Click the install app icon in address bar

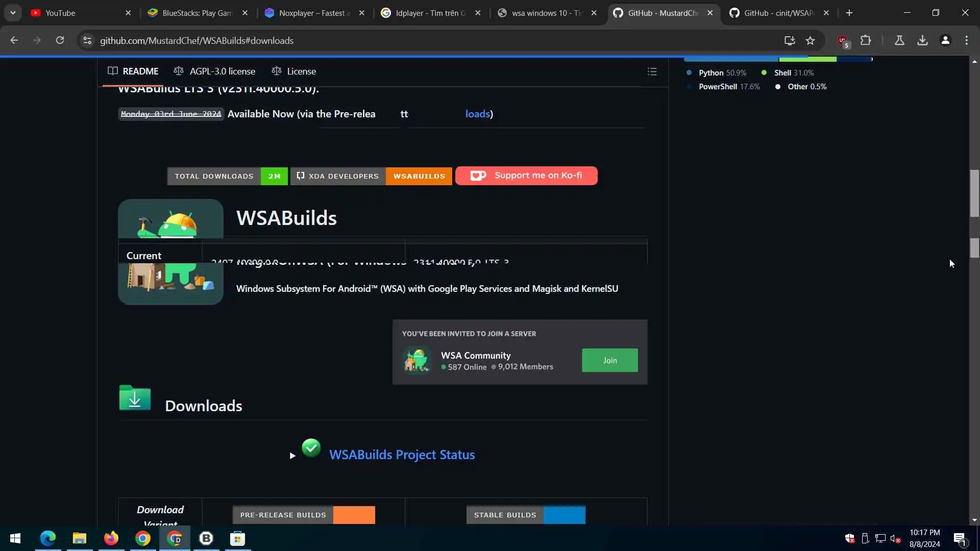790,40
